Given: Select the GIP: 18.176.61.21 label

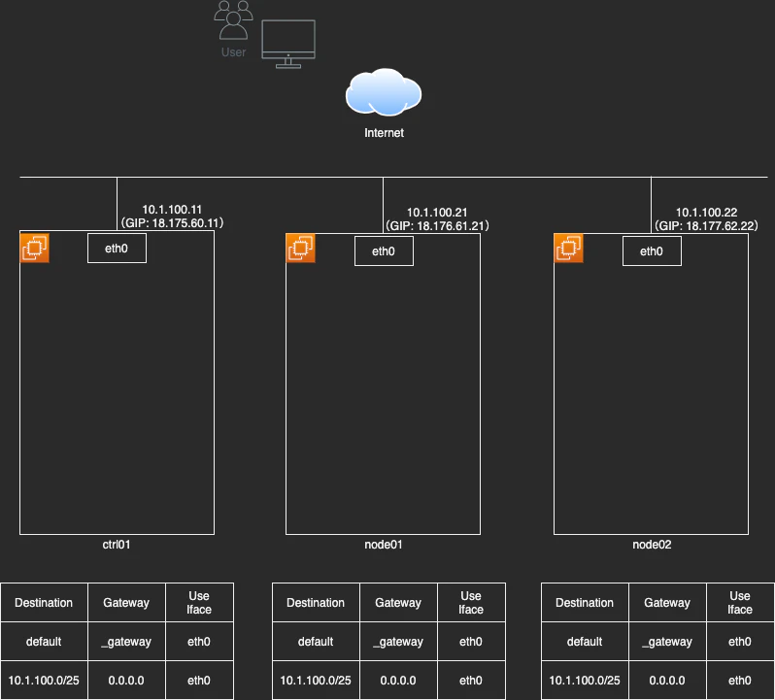Looking at the screenshot, I should [x=437, y=226].
